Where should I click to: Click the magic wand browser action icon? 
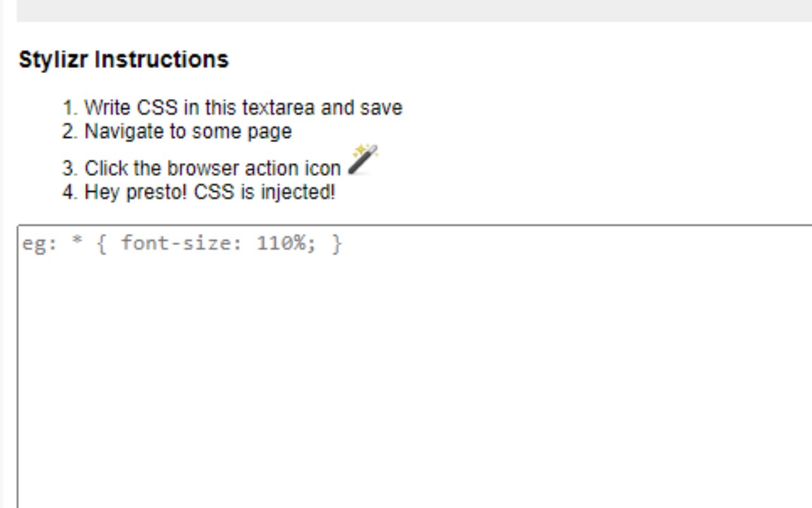[363, 159]
